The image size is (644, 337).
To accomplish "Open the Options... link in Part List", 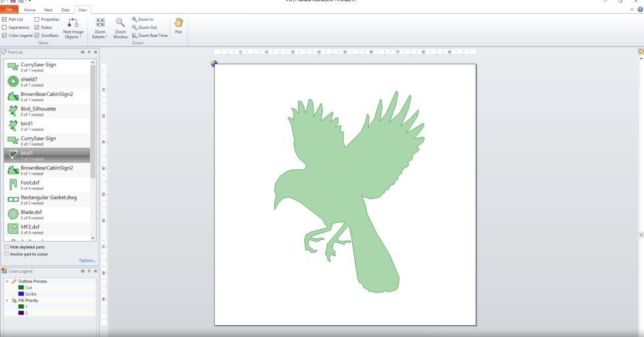I will coord(87,261).
